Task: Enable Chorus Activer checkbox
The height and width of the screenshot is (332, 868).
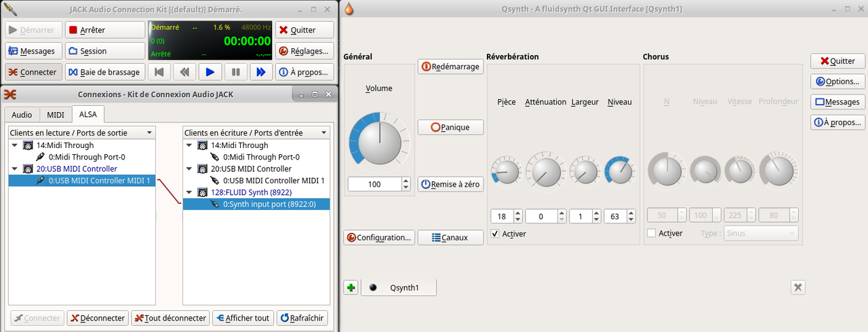Action: (x=652, y=233)
